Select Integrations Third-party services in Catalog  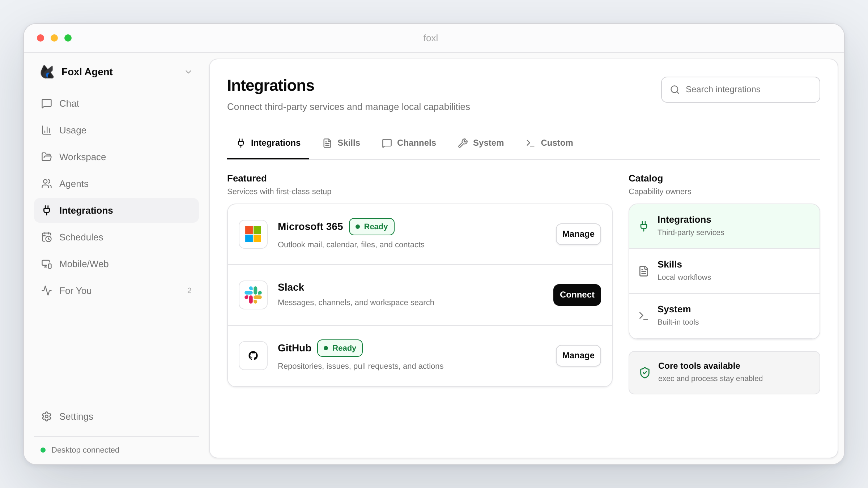[724, 226]
